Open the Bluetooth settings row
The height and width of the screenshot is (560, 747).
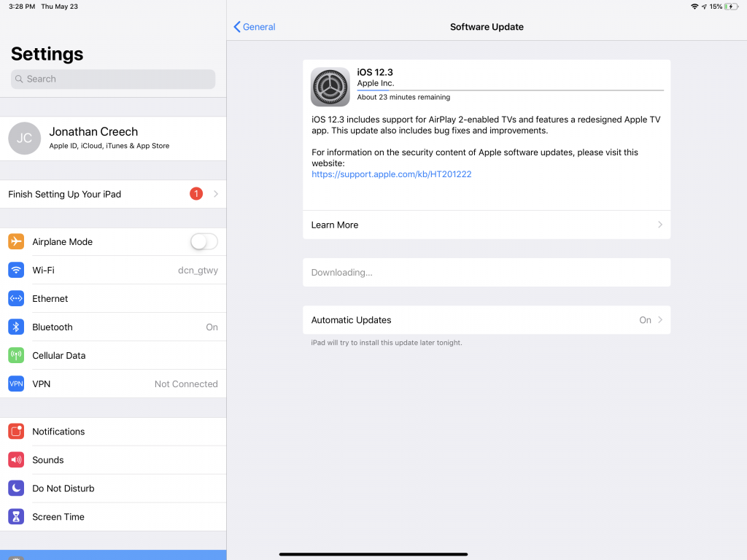(113, 327)
